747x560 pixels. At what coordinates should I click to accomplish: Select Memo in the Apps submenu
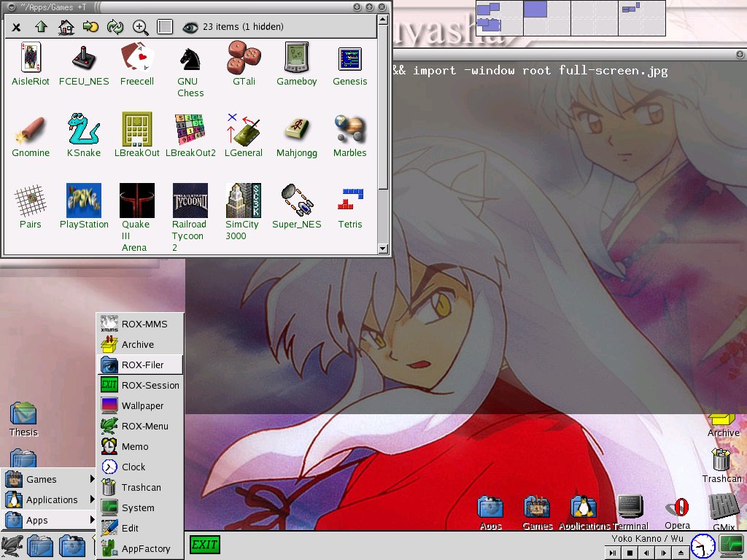tap(140, 447)
